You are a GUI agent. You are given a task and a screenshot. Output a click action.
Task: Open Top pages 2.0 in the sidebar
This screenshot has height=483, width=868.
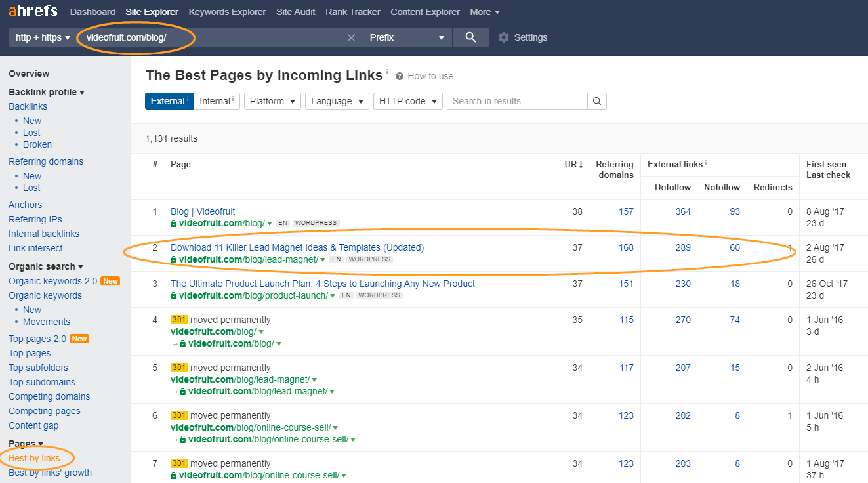(x=37, y=339)
